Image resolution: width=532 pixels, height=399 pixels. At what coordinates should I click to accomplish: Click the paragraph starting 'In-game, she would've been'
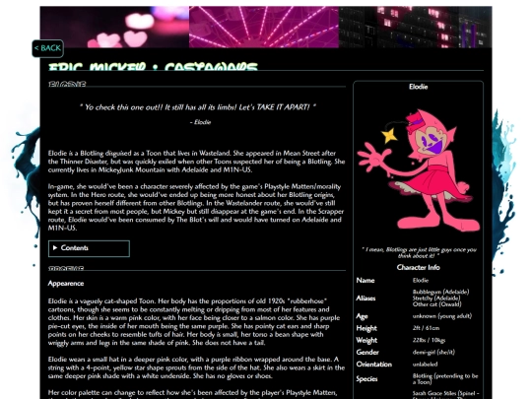tap(196, 207)
